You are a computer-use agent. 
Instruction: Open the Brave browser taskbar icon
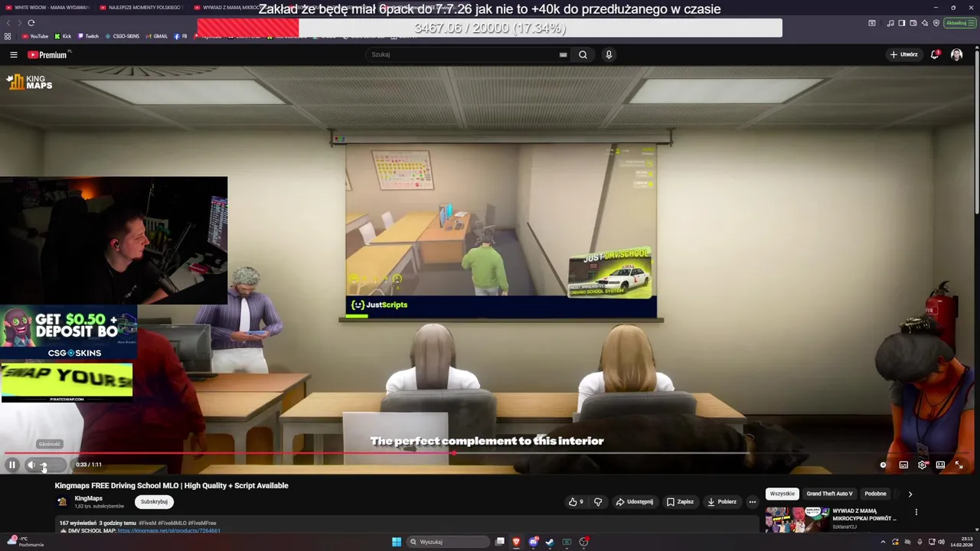[x=516, y=542]
